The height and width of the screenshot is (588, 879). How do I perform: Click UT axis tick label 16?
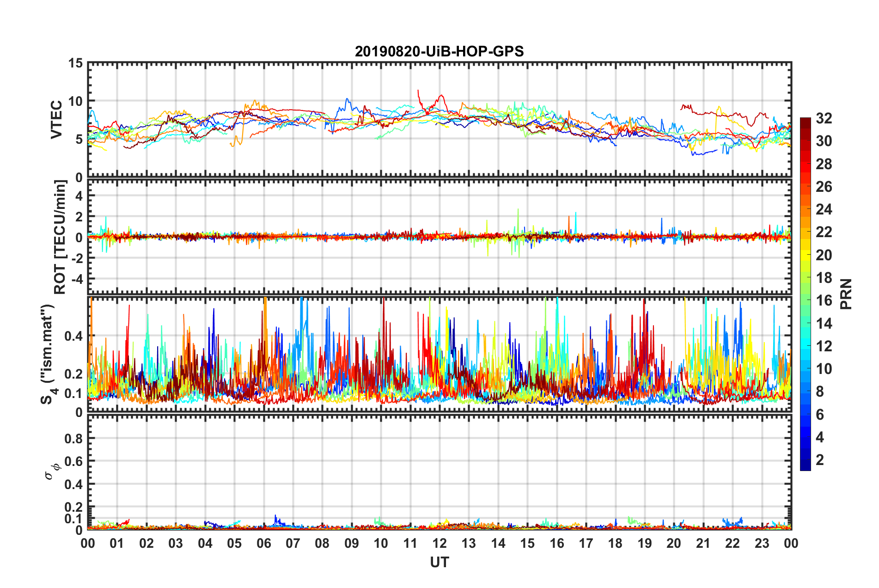pos(557,543)
